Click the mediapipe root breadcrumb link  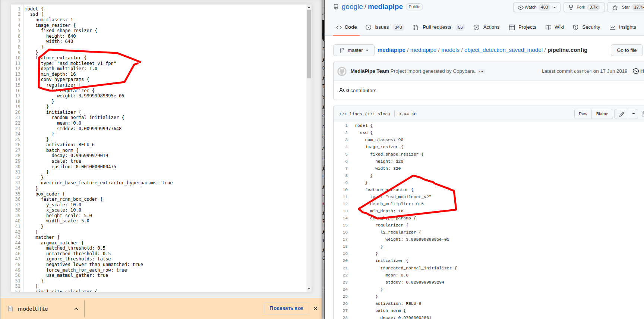(391, 50)
